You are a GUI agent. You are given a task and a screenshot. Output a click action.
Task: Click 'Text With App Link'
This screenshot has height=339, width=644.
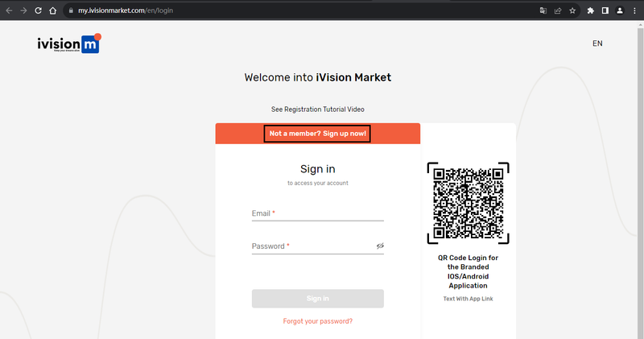pos(468,299)
